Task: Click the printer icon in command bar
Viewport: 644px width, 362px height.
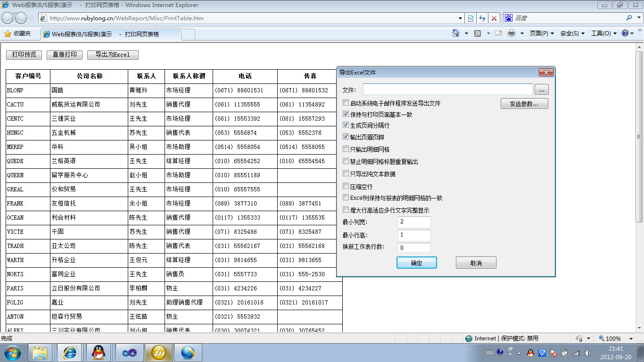Action: click(512, 33)
